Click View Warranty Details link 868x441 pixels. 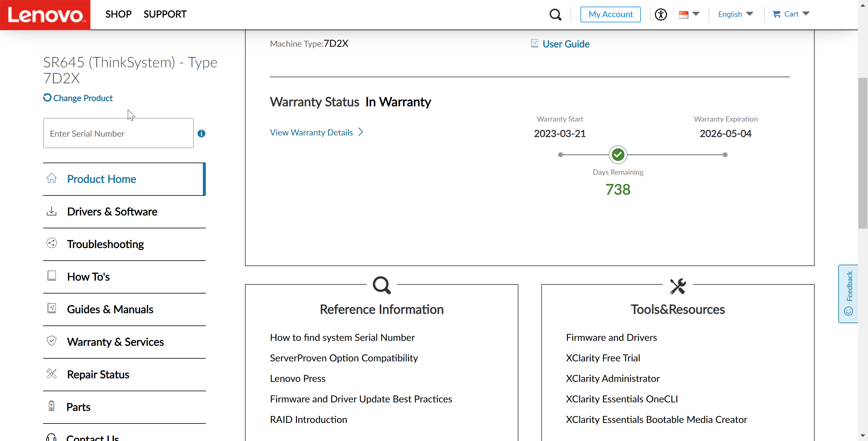click(311, 132)
